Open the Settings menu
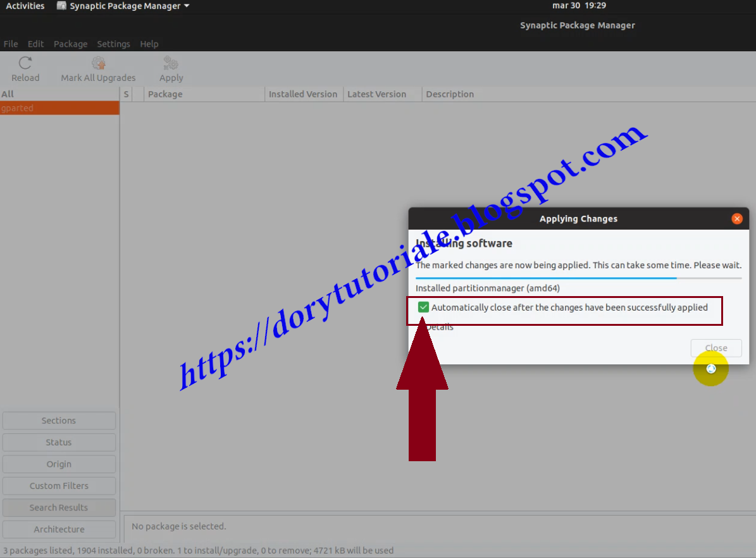The width and height of the screenshot is (756, 558). pos(113,44)
